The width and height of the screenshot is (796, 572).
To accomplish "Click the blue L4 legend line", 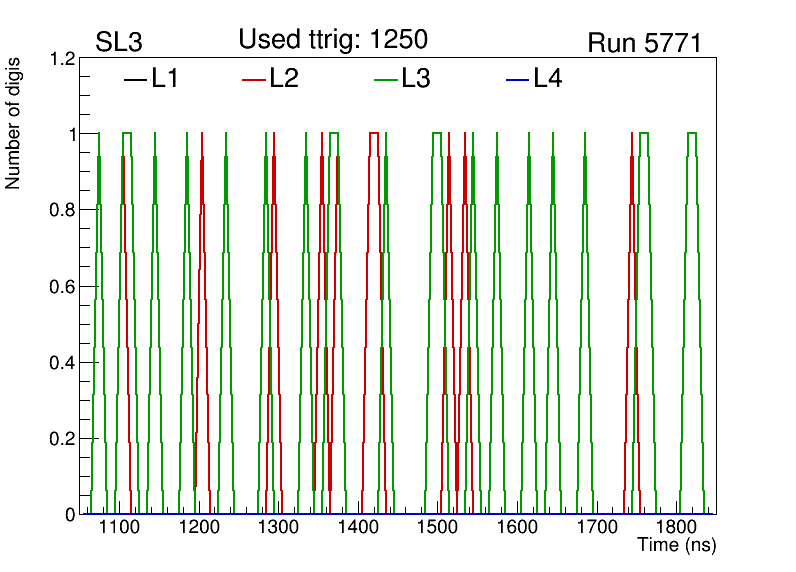I will (517, 79).
